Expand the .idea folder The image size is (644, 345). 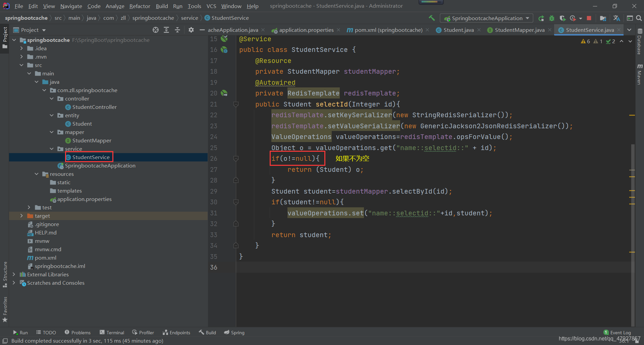coord(21,48)
